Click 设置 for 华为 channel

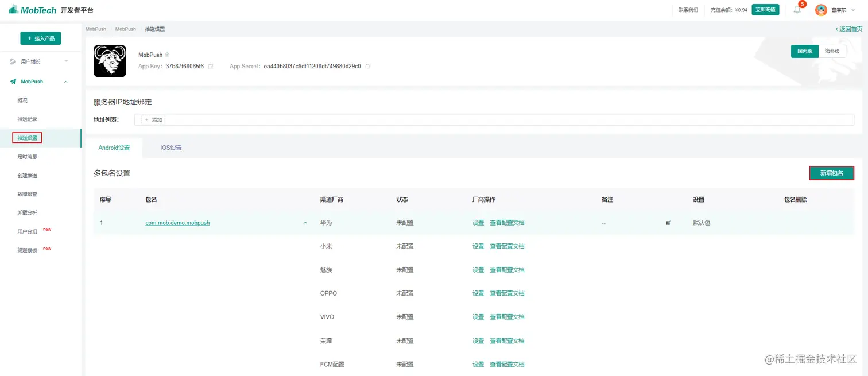click(478, 223)
